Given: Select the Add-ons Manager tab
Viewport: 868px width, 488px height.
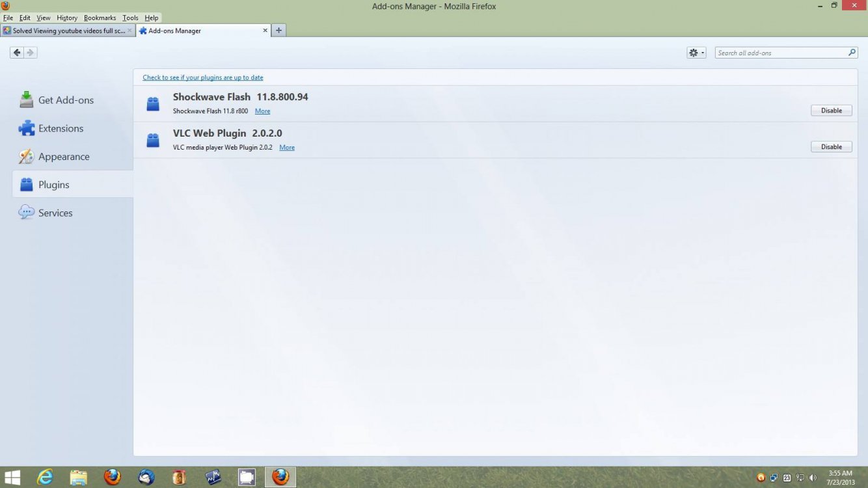Looking at the screenshot, I should [203, 31].
